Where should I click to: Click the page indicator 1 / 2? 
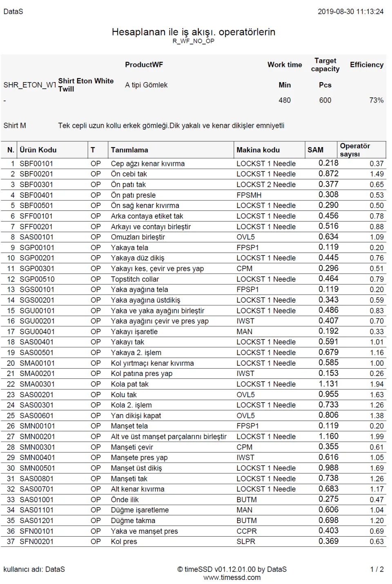pos(377,569)
